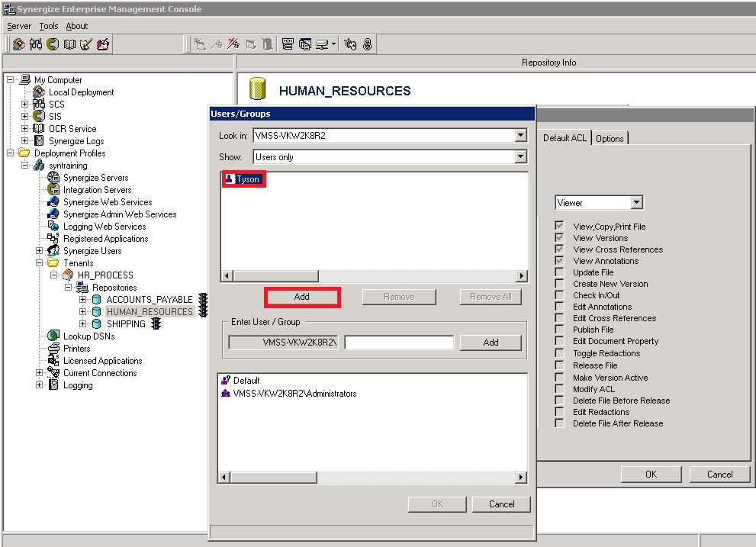This screenshot has width=756, height=547.
Task: Open the Tools menu
Action: tap(49, 26)
